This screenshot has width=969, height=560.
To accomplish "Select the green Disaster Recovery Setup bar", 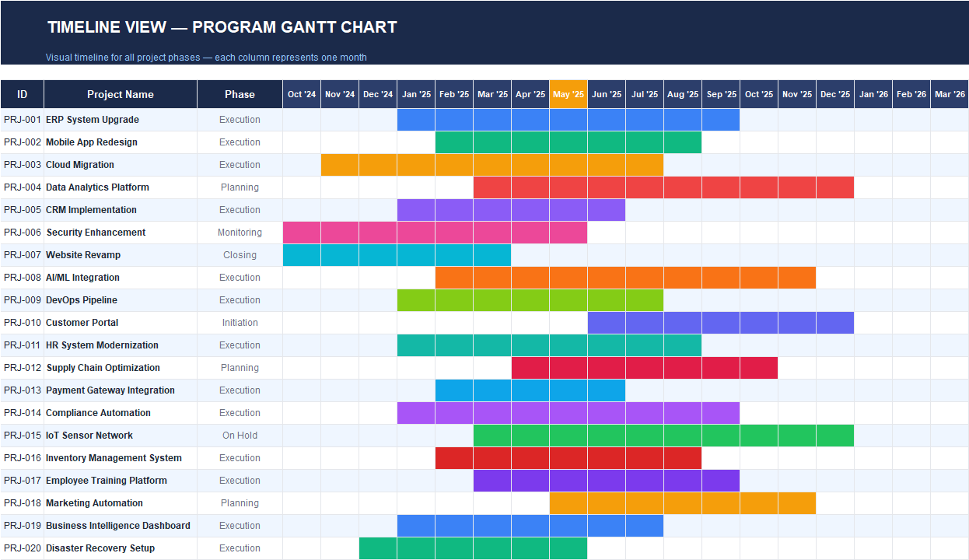I will point(473,548).
